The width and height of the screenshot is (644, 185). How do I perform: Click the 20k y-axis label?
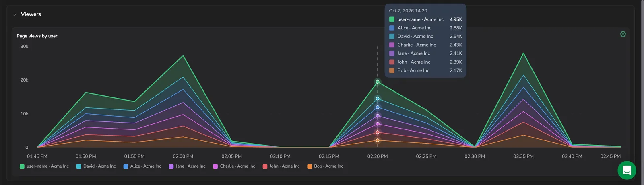(x=24, y=80)
